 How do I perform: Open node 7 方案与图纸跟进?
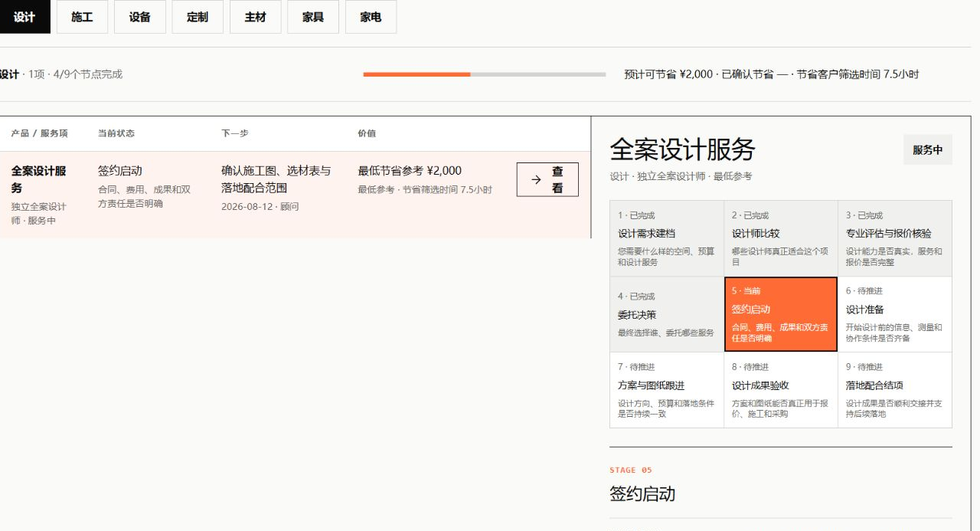[667, 390]
